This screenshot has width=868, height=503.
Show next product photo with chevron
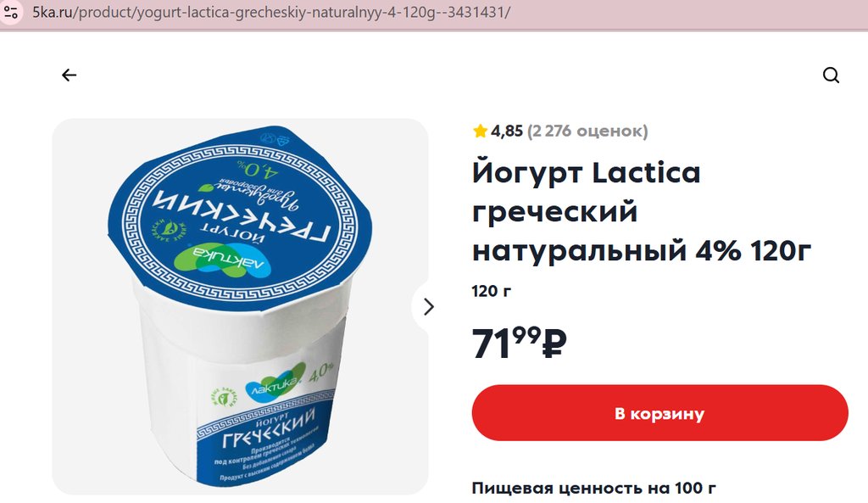428,306
